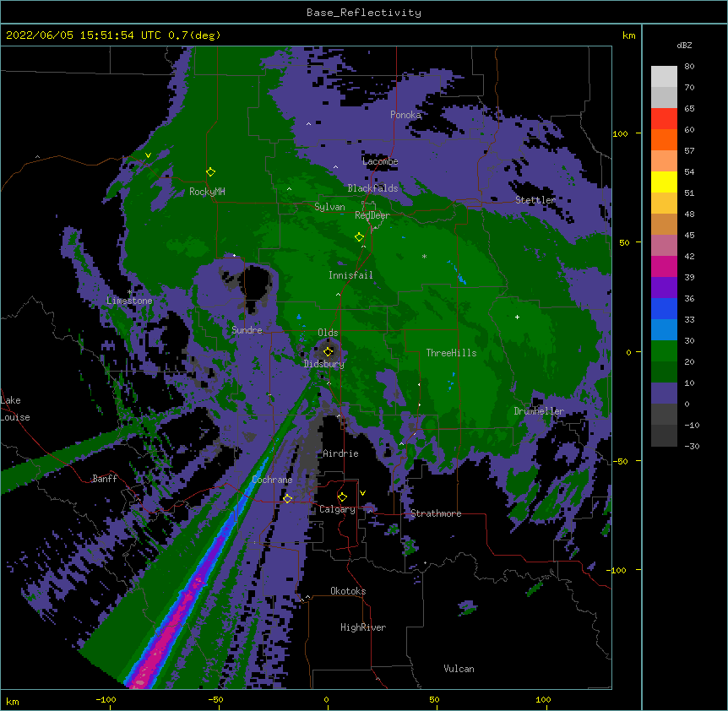
Task: Select the yellow 51-54 dBZ legend swatch
Action: pyautogui.click(x=664, y=182)
